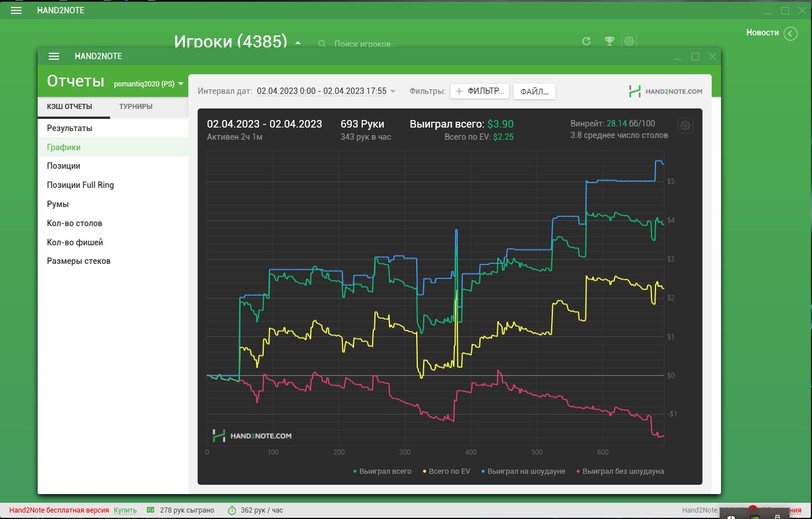812x519 pixels.
Task: Open Результаты report
Action: point(113,128)
